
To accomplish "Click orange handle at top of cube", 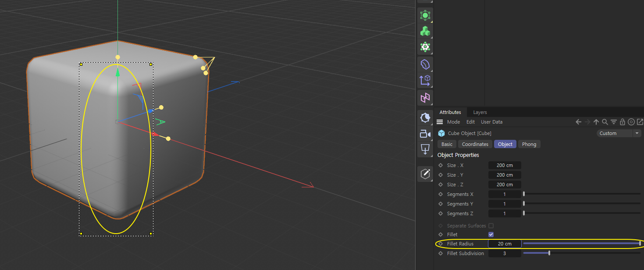I will click(117, 57).
